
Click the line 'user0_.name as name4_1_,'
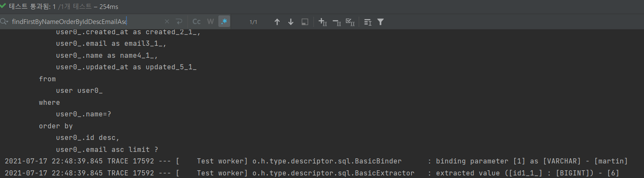tap(107, 56)
